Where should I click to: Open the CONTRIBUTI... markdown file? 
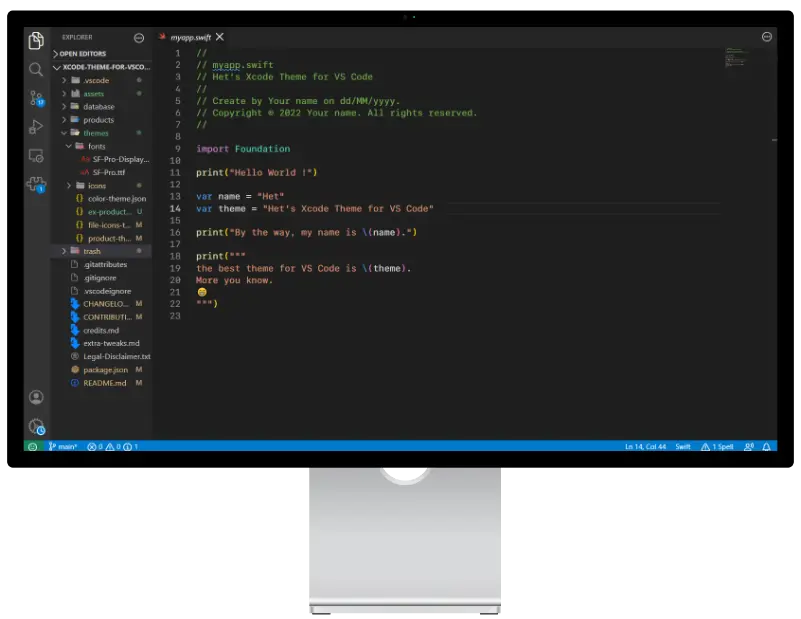[x=101, y=317]
